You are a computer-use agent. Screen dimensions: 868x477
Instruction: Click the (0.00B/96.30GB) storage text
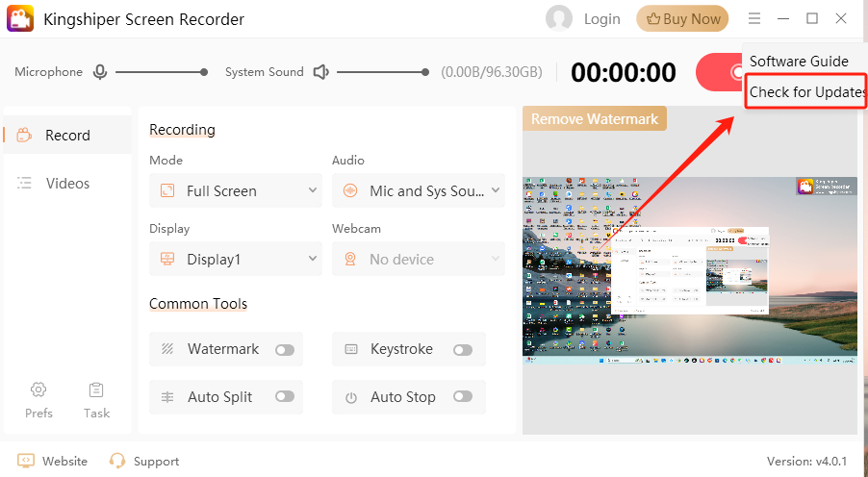pyautogui.click(x=492, y=72)
